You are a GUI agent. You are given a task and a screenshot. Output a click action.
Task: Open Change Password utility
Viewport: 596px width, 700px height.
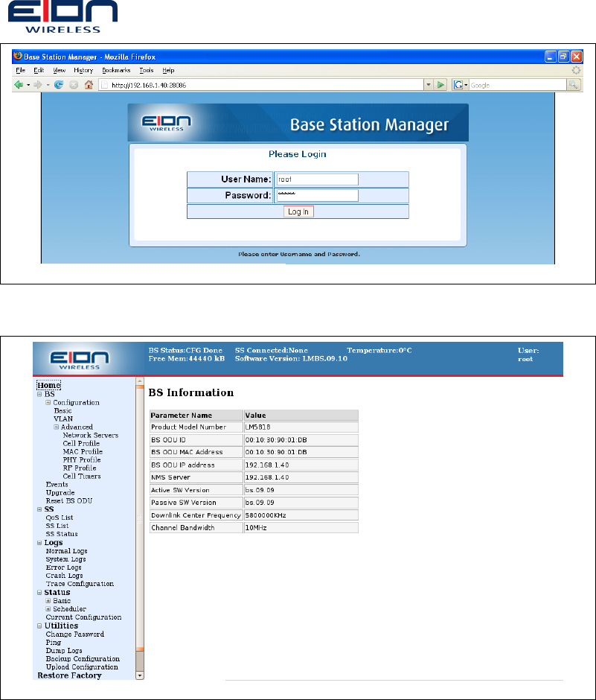tap(75, 634)
